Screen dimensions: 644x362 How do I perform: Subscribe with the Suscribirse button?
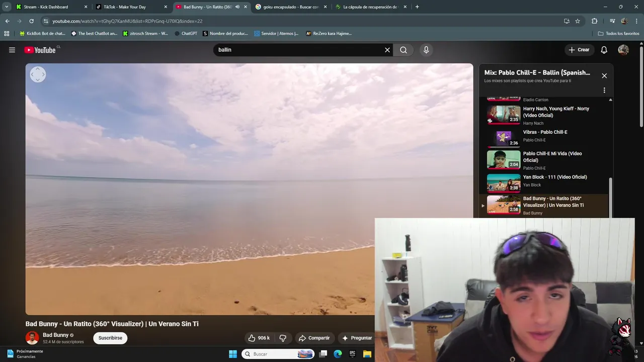(110, 338)
